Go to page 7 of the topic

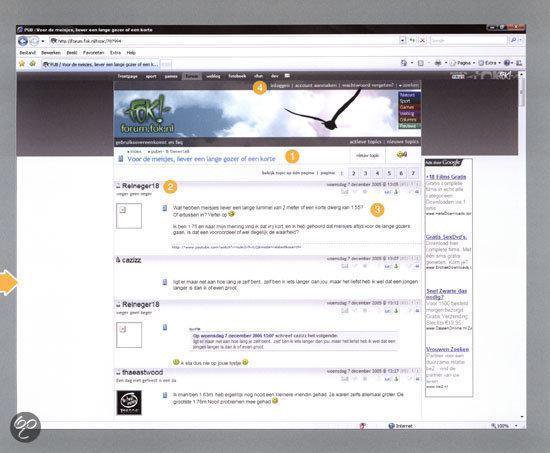413,173
